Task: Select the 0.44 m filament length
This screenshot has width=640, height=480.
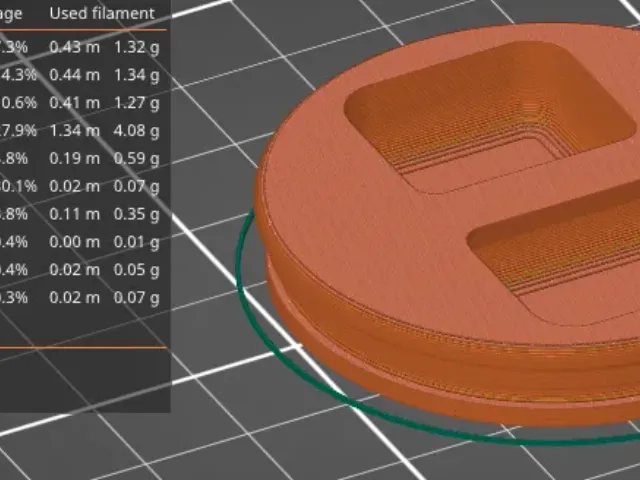Action: point(75,75)
